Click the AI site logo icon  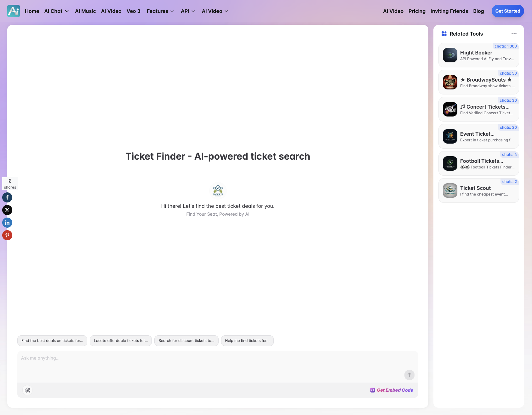coord(14,11)
